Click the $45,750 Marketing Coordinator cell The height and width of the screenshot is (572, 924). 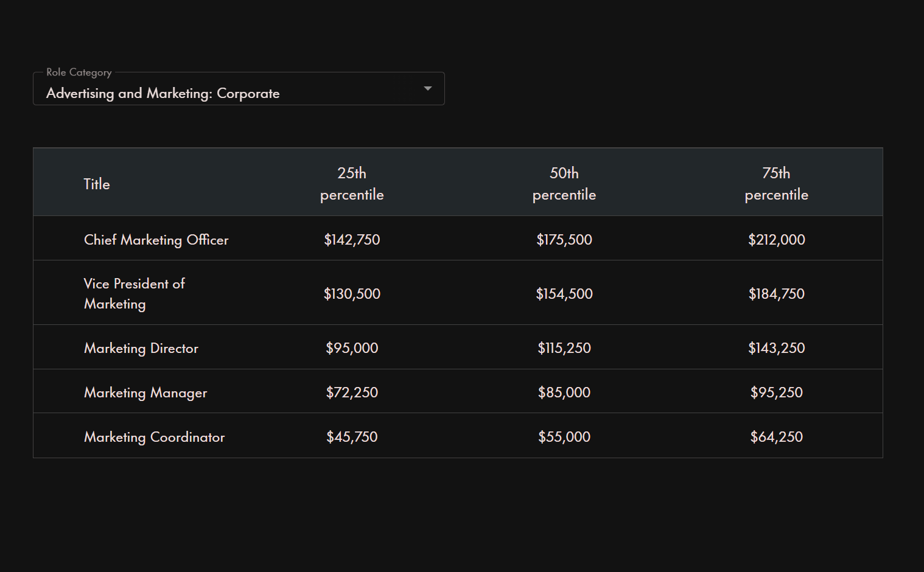coord(352,437)
